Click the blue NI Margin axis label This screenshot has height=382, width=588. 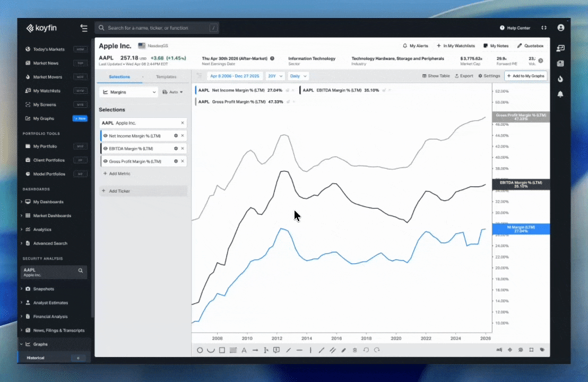coord(521,229)
